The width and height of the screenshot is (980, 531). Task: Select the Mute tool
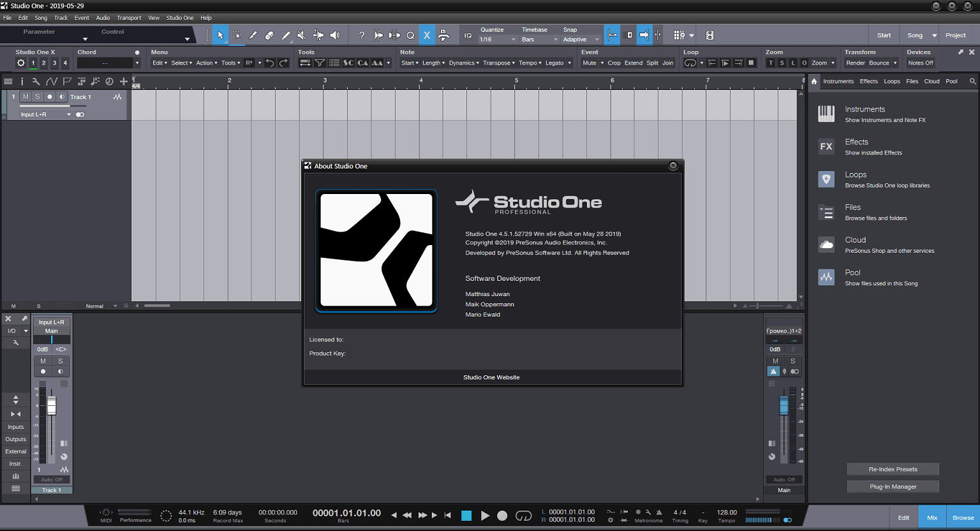302,36
